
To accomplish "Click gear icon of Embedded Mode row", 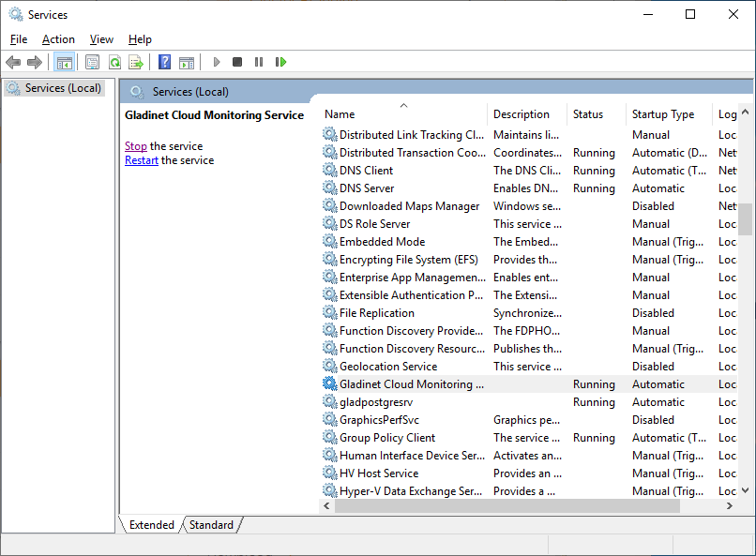I will pos(330,241).
